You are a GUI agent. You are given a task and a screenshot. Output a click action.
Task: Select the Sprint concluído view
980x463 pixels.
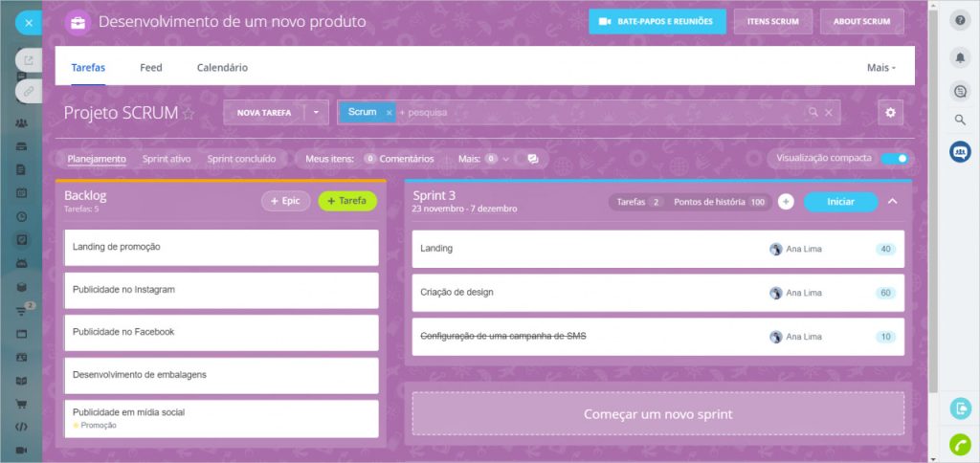pyautogui.click(x=241, y=159)
